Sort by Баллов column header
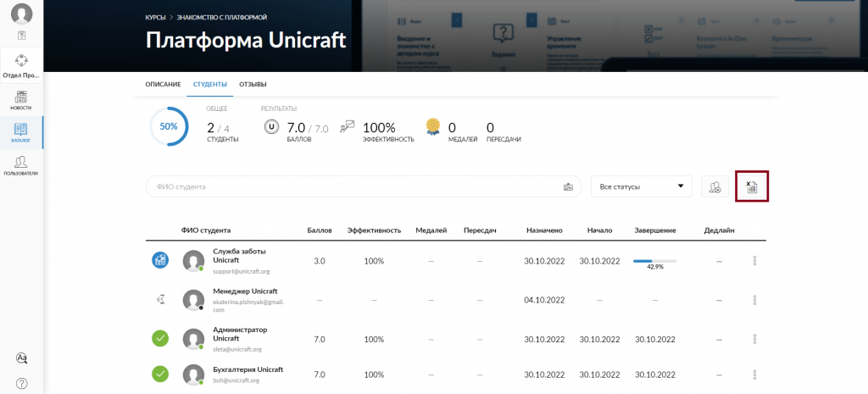 pos(320,230)
